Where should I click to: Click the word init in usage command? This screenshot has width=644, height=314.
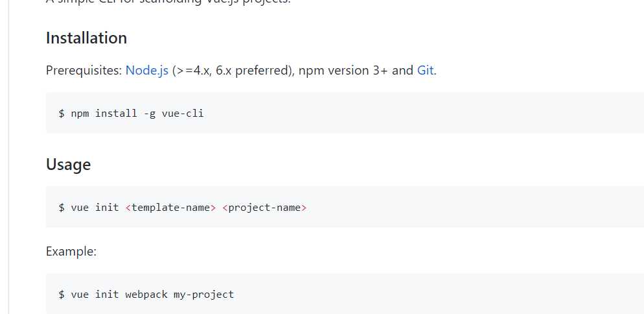click(x=107, y=208)
